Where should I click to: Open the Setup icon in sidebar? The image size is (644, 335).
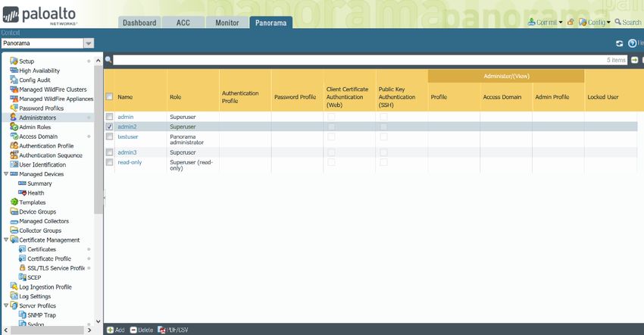[14, 61]
